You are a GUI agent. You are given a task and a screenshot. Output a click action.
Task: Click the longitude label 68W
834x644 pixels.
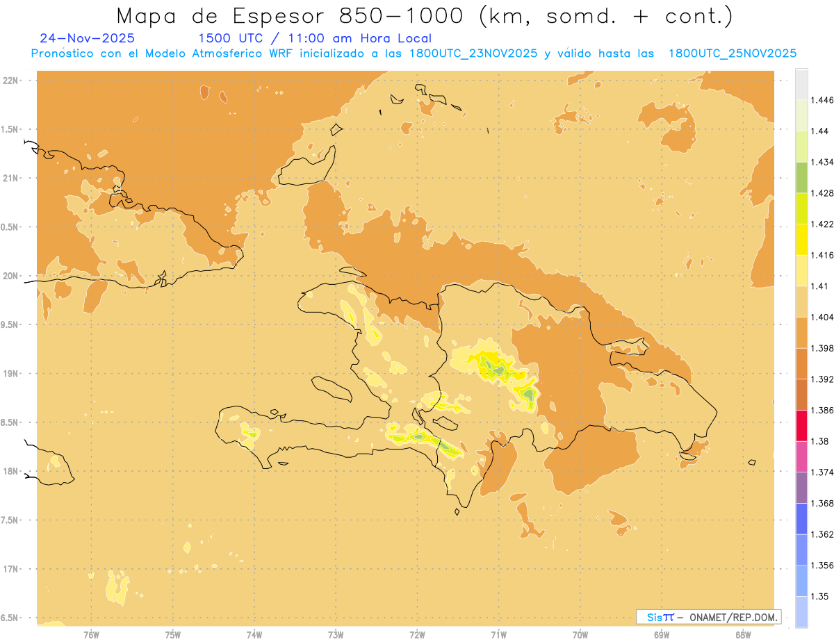point(743,635)
